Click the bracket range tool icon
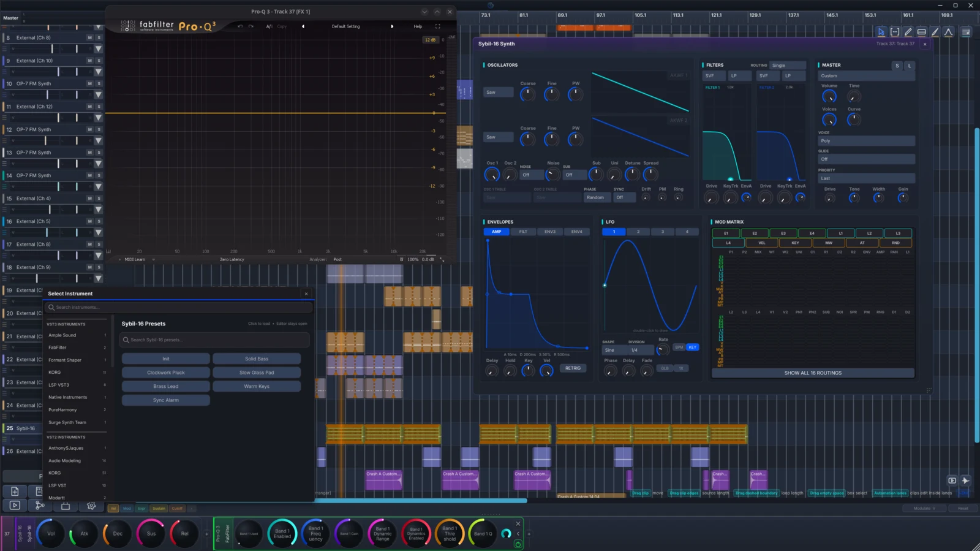Viewport: 980px width, 551px height. click(894, 32)
